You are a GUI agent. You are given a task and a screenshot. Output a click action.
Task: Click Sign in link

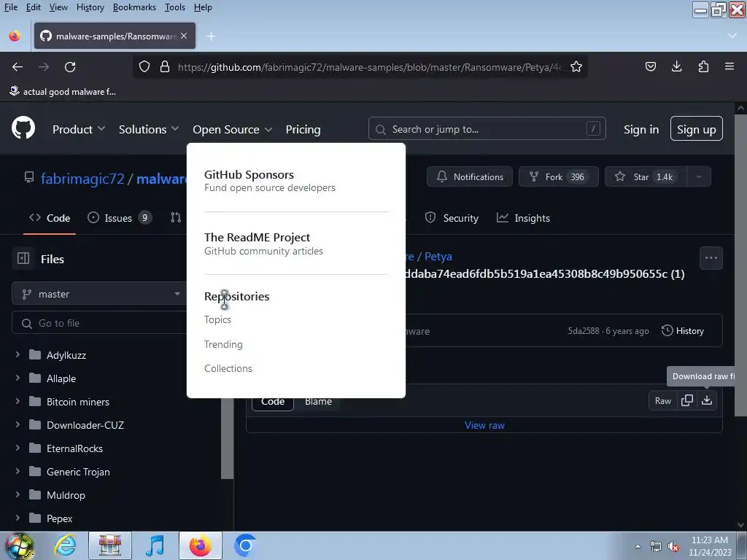[x=641, y=129]
